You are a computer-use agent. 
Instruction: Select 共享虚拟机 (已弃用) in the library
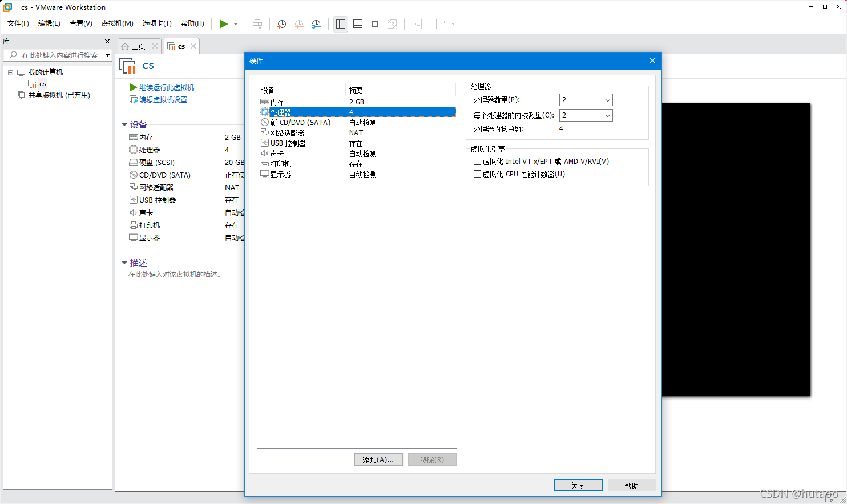tap(59, 95)
